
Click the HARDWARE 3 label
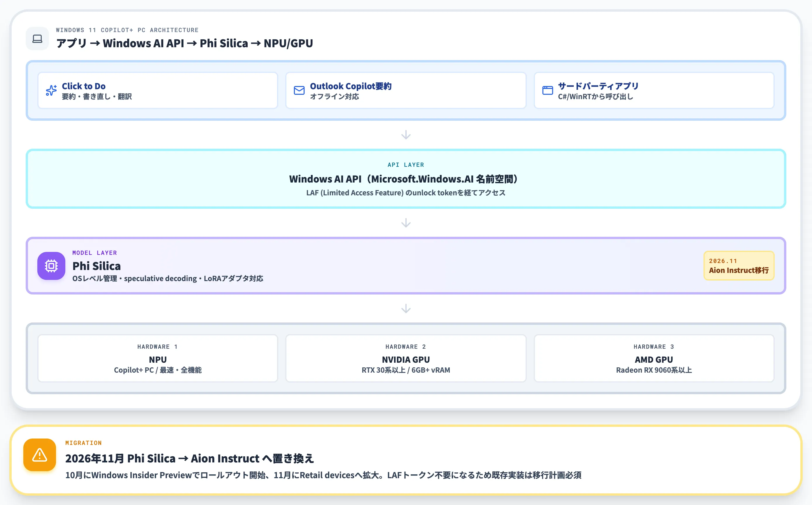point(654,347)
